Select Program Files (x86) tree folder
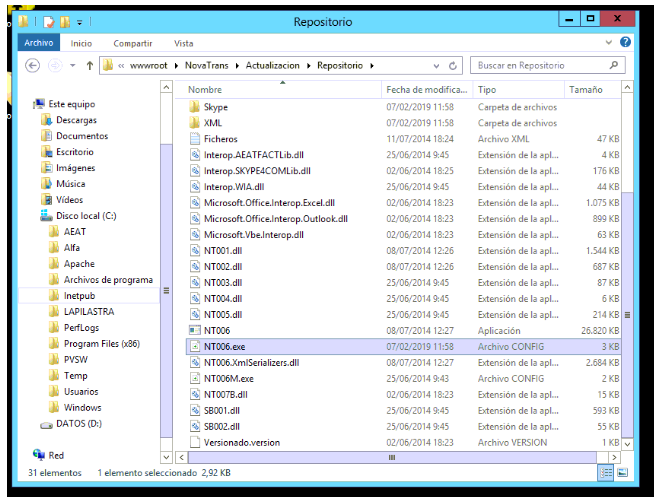This screenshot has width=663, height=500. point(101,344)
